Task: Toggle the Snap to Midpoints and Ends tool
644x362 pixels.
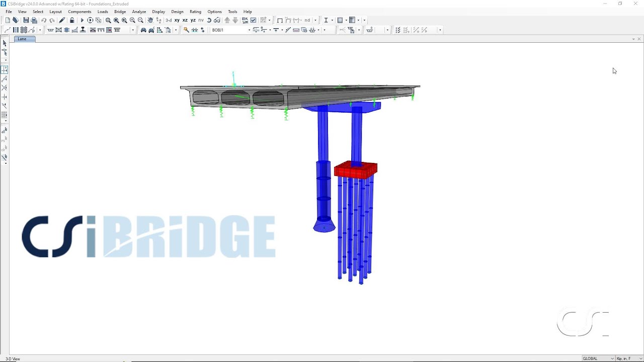Action: (5, 79)
